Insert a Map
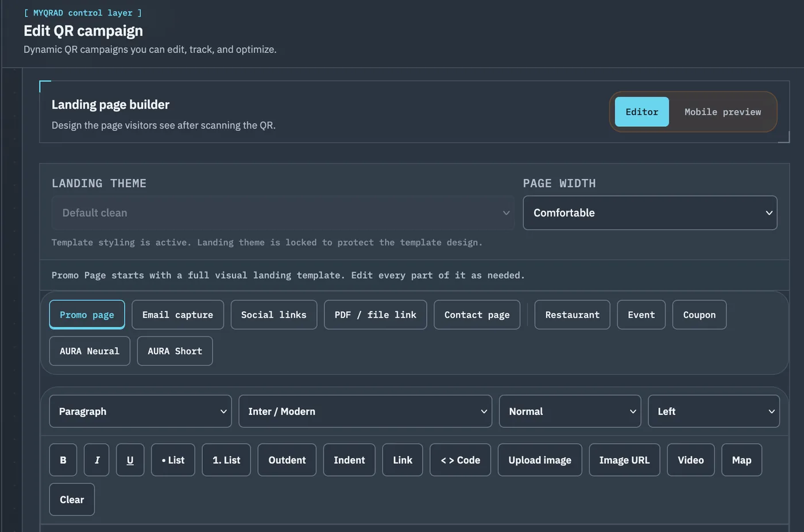The width and height of the screenshot is (804, 532). pyautogui.click(x=741, y=460)
